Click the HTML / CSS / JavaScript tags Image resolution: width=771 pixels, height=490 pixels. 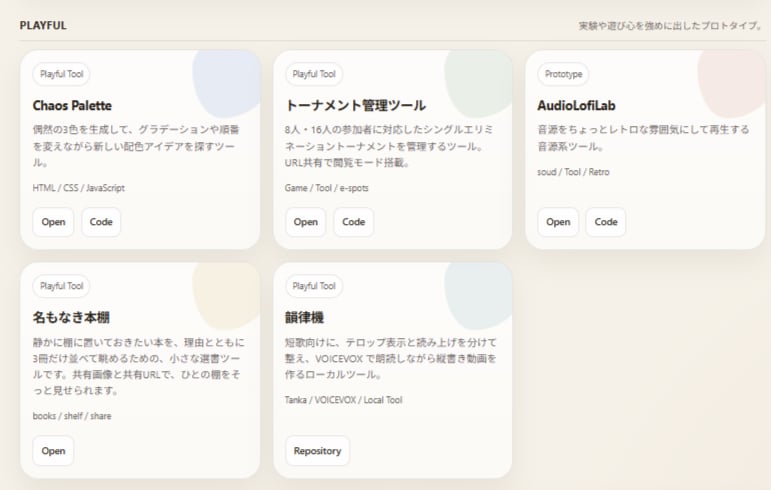[x=79, y=188]
